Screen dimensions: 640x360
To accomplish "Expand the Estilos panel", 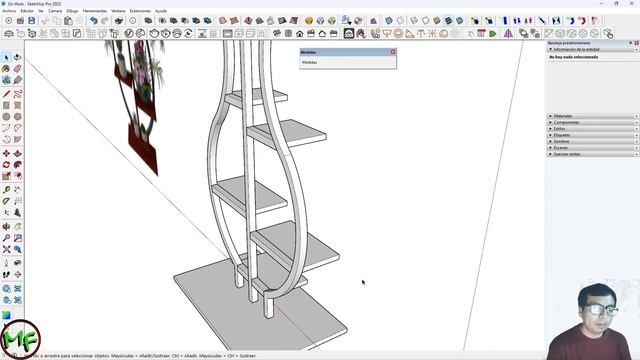I will [x=593, y=129].
